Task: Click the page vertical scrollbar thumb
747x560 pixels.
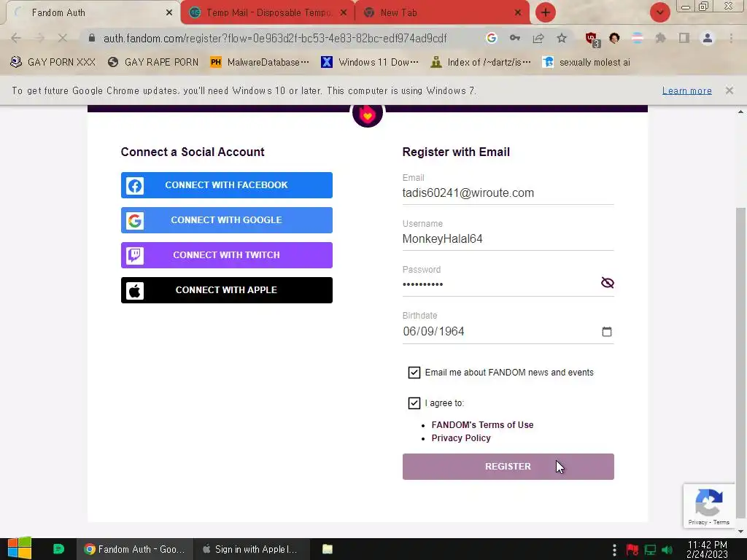Action: click(x=740, y=362)
